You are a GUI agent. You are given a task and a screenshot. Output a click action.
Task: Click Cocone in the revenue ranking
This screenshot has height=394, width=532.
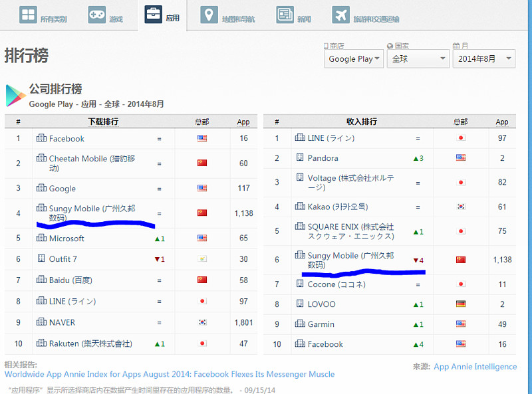tap(336, 284)
